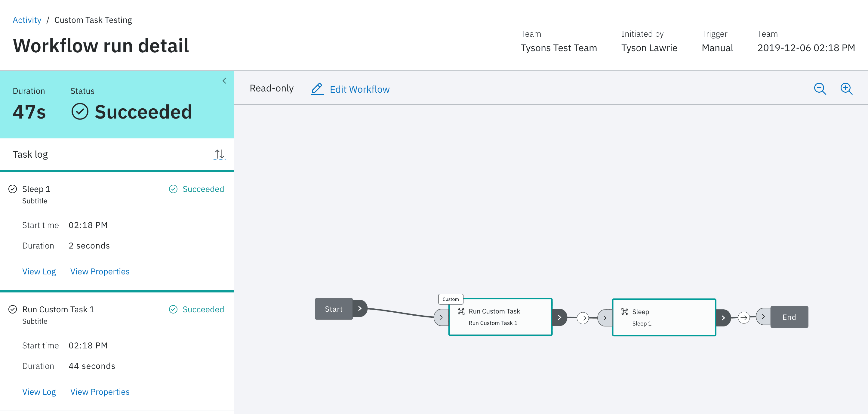Collapse the side panel with the chevron
The image size is (868, 414).
[x=224, y=81]
